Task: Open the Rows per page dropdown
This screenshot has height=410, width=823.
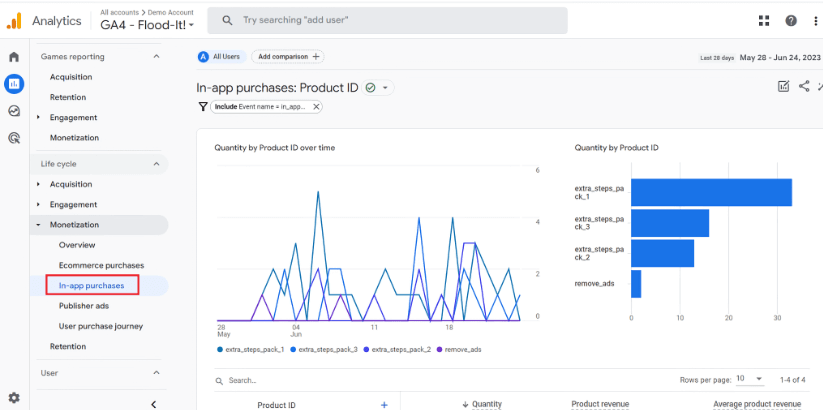Action: tap(750, 379)
